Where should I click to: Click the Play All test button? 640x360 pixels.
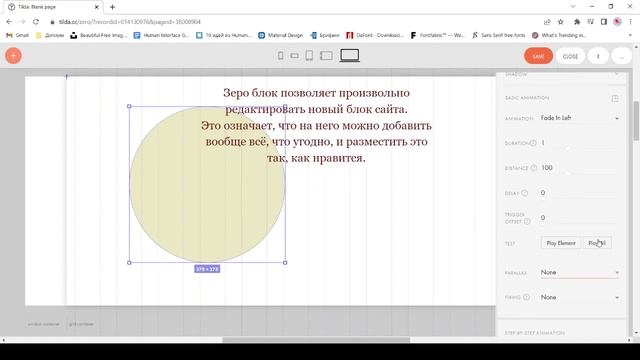[597, 243]
